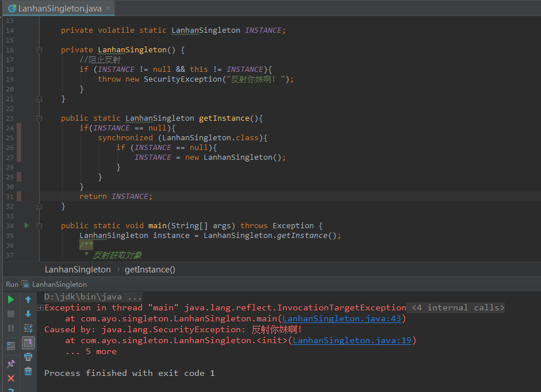Click line number 14 in gutter
The width and height of the screenshot is (541, 392).
click(10, 30)
